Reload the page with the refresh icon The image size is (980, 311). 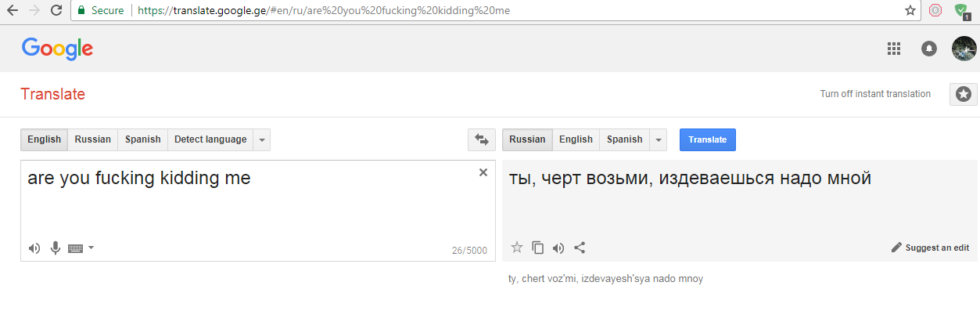coord(56,11)
